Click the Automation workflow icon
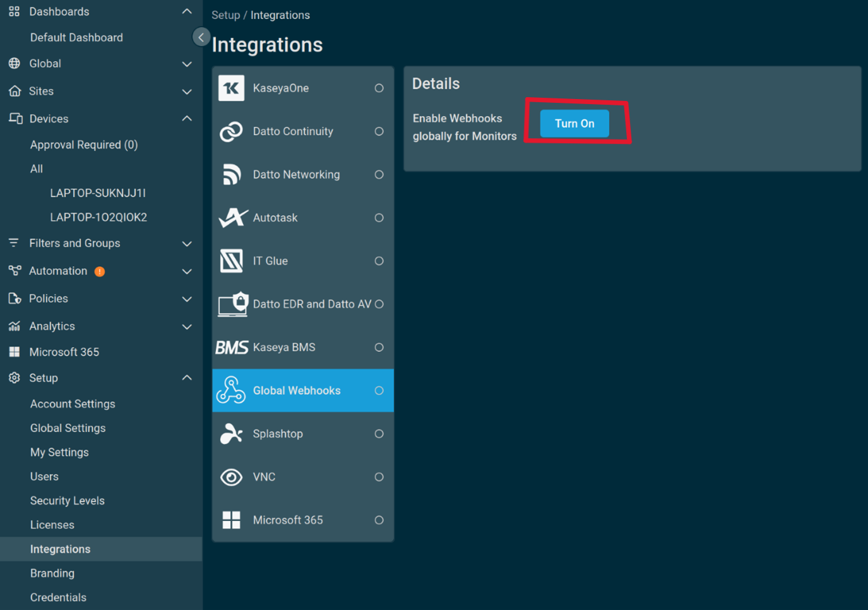This screenshot has width=868, height=610. pyautogui.click(x=15, y=271)
